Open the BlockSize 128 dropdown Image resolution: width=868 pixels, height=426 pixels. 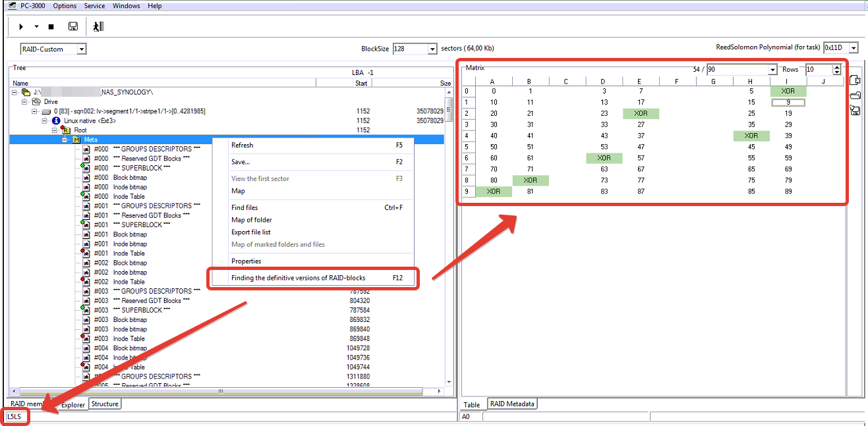tap(432, 49)
